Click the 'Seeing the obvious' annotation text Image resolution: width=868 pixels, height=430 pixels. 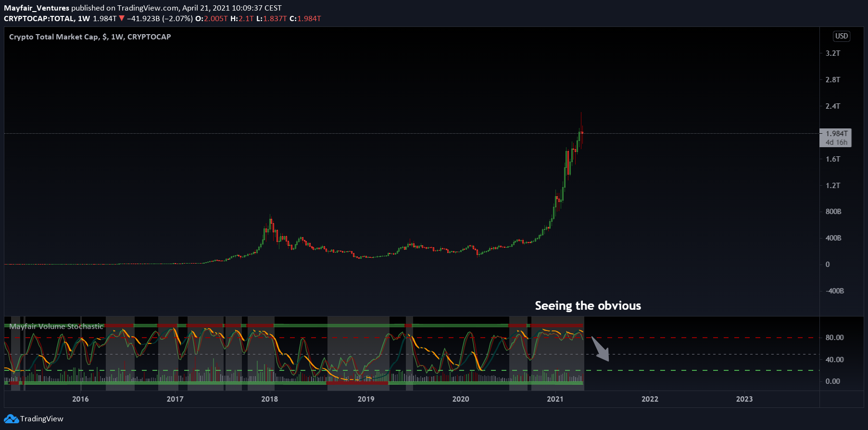point(588,306)
